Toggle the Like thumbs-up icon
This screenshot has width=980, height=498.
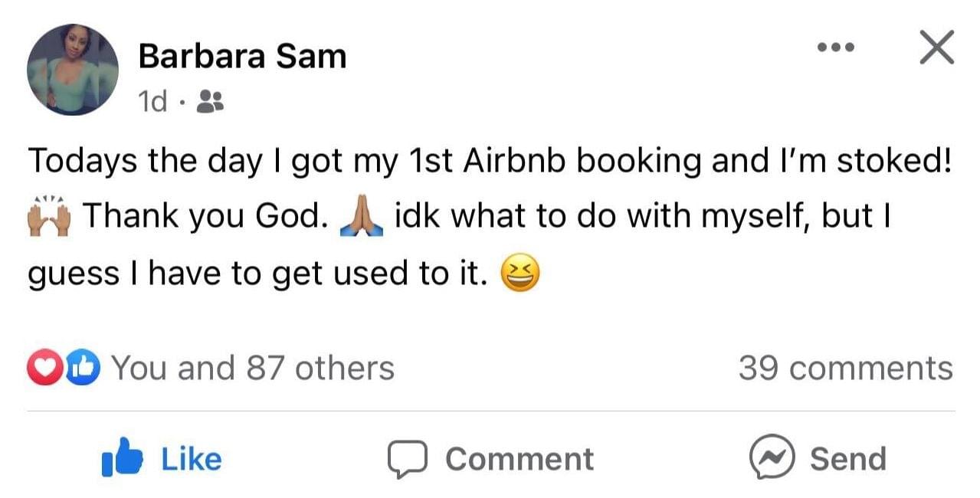tap(122, 457)
